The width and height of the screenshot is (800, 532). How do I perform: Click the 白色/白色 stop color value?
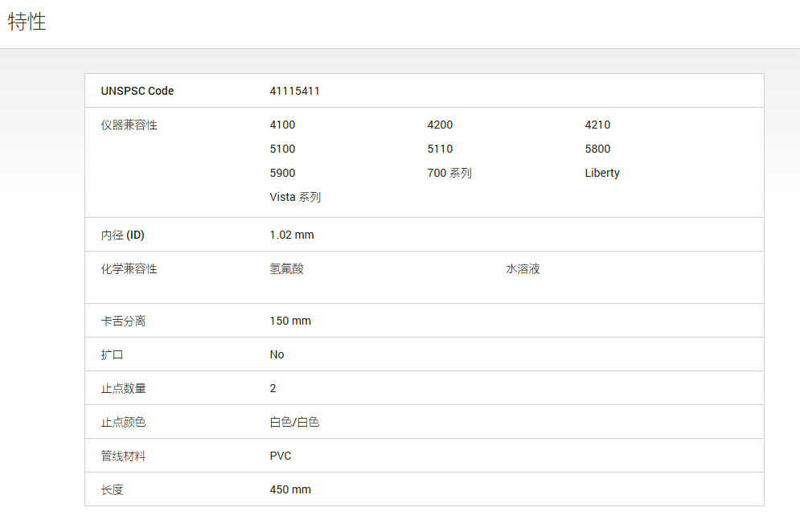click(x=294, y=422)
